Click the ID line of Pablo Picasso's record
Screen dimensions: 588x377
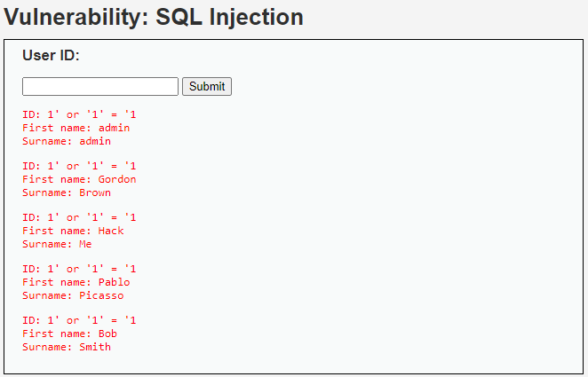(x=79, y=269)
